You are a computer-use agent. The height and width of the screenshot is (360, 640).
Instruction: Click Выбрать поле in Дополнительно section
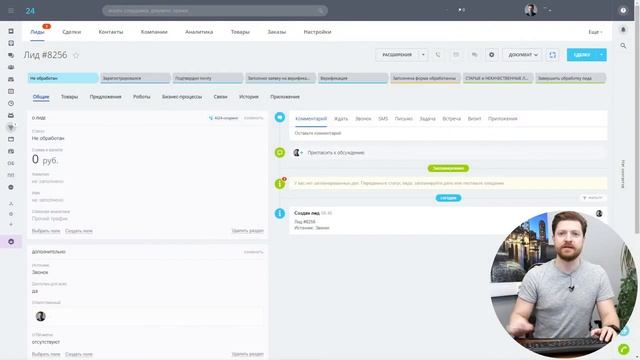click(x=46, y=354)
